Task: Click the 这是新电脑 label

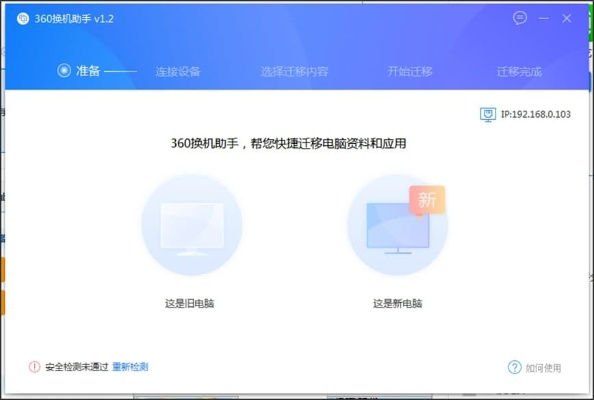Action: point(397,303)
